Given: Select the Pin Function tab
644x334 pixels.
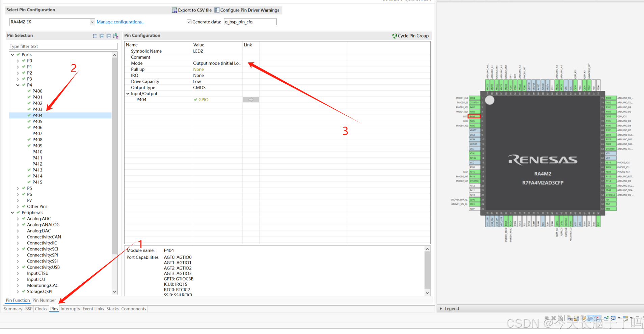Looking at the screenshot, I should (x=18, y=300).
